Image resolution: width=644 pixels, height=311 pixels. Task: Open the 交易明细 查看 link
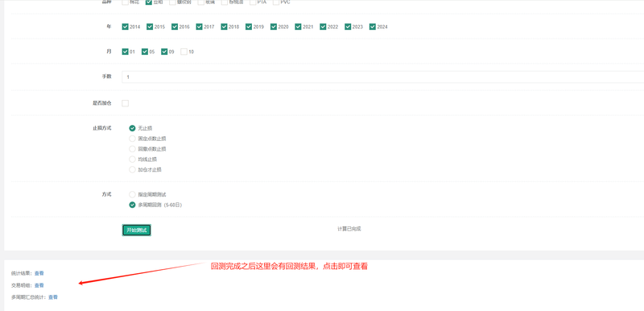tap(39, 285)
